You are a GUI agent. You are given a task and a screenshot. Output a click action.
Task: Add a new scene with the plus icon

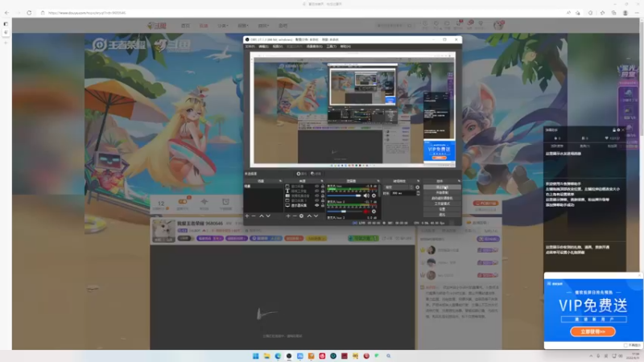click(247, 216)
